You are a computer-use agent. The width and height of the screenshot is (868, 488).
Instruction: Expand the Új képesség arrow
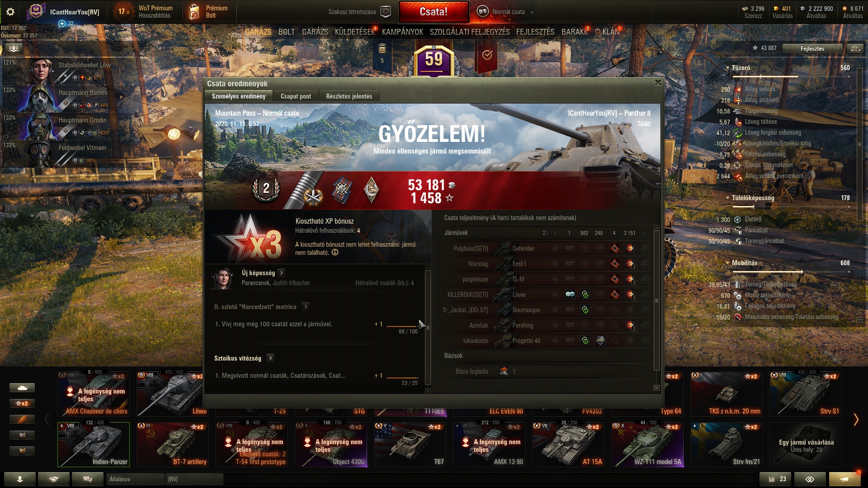click(x=281, y=273)
